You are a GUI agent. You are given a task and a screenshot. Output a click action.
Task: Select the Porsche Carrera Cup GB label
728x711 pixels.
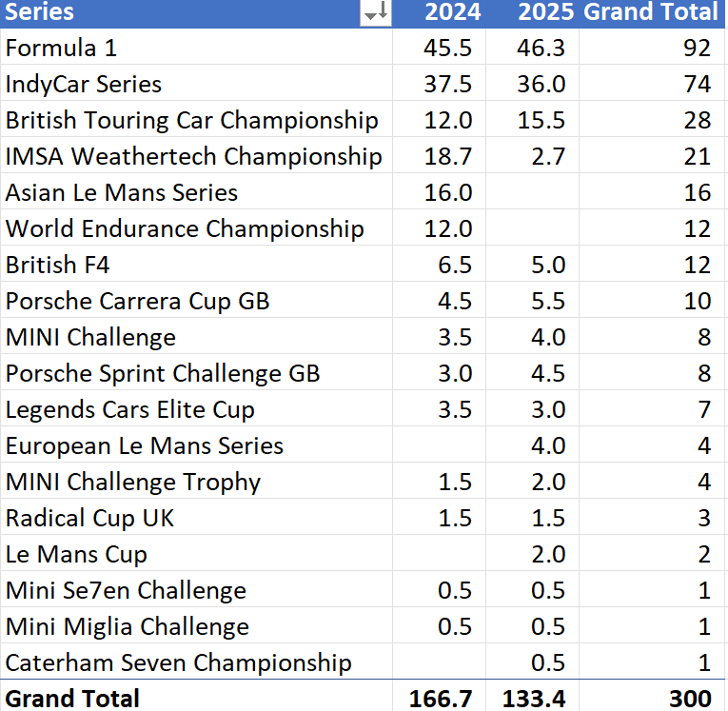137,301
